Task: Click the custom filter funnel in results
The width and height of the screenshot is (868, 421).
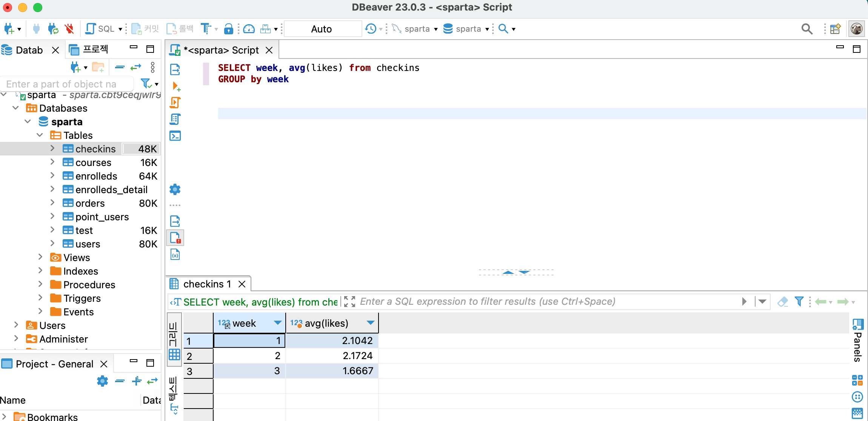Action: (799, 301)
